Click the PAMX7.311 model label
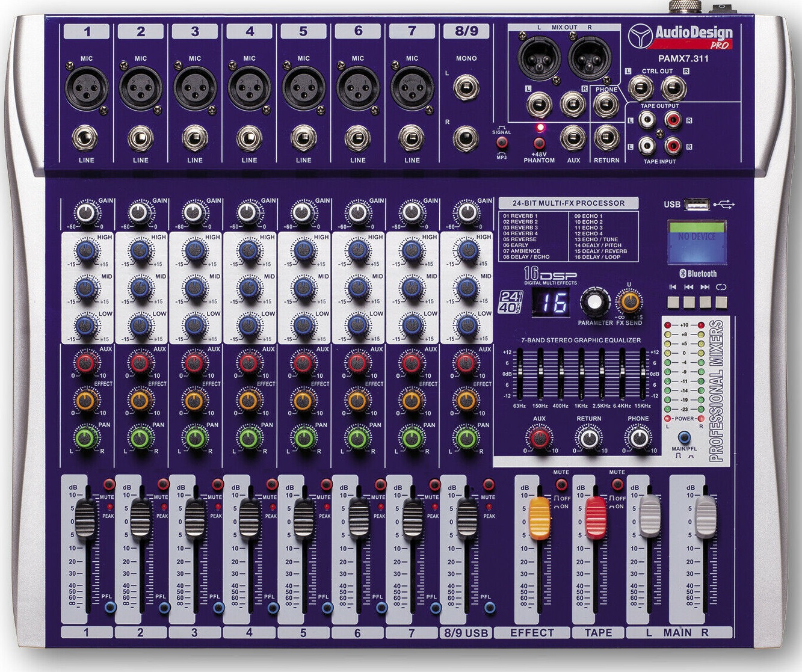Image resolution: width=802 pixels, height=672 pixels. coord(683,58)
